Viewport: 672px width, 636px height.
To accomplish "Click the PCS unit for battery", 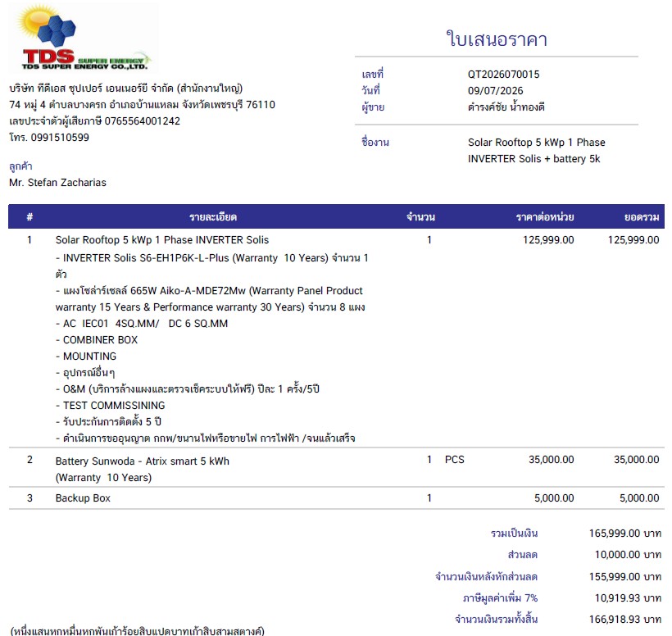I will pyautogui.click(x=454, y=460).
